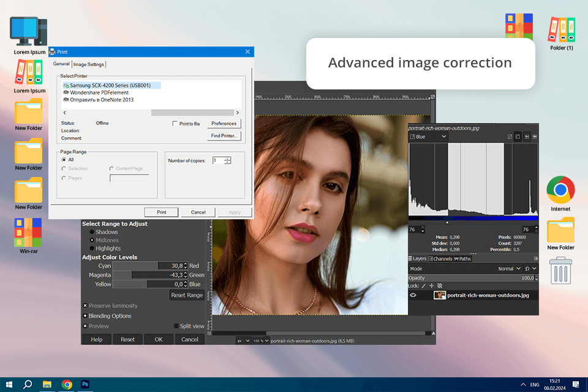Screen dimensions: 588x392
Task: Click the Preferences button in Print dialog
Action: [x=224, y=124]
